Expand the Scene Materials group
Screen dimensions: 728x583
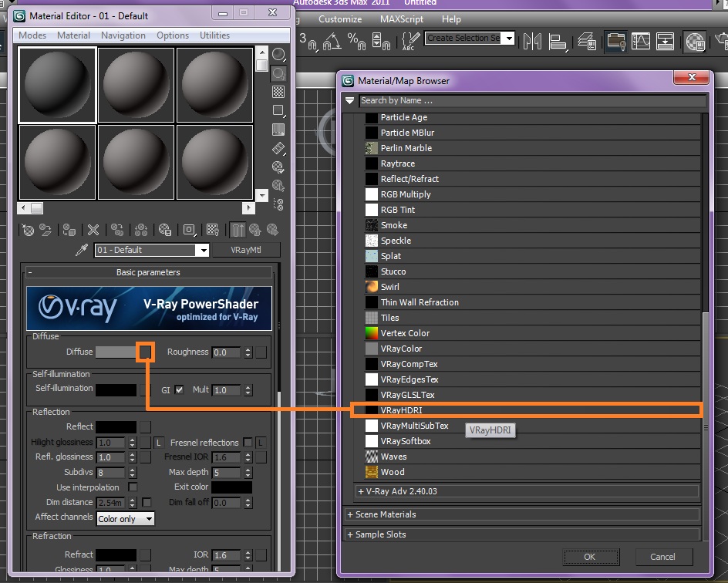(522, 514)
